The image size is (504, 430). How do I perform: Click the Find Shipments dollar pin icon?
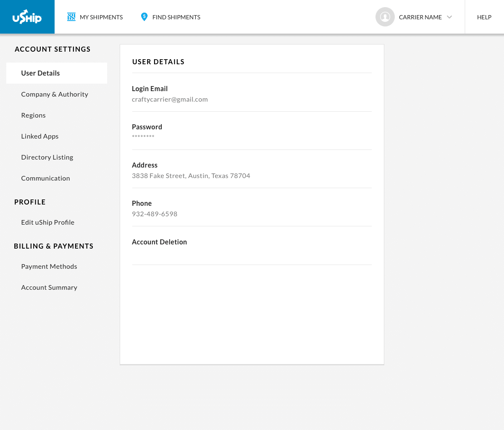pyautogui.click(x=144, y=17)
